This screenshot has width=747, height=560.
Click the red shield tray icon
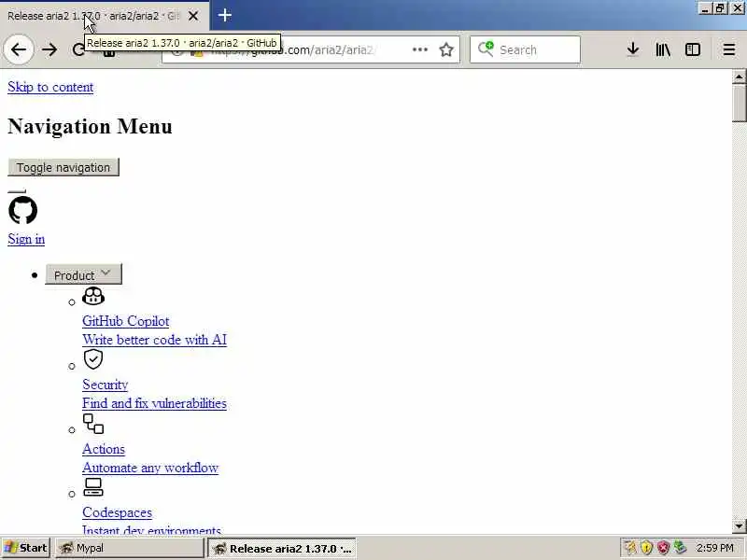[663, 548]
